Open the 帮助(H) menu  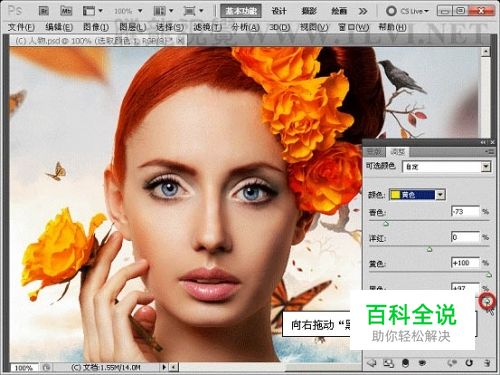point(393,27)
